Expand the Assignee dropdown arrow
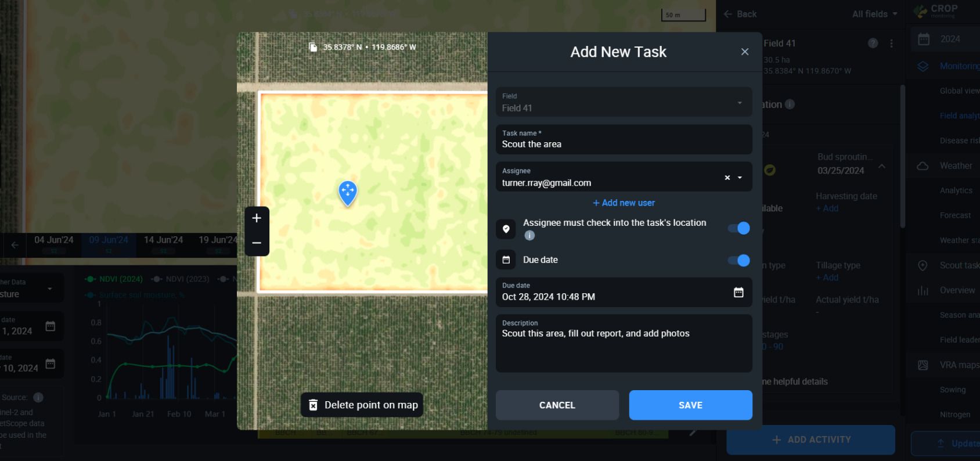 coord(740,178)
